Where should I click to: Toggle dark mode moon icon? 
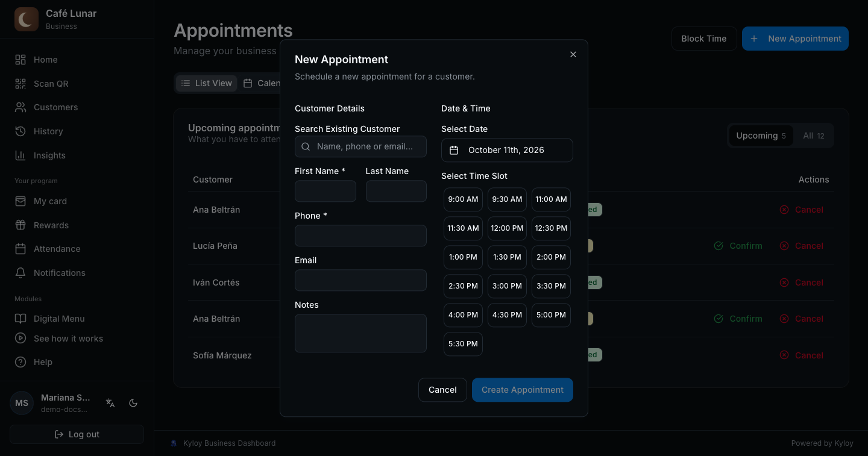pos(133,403)
